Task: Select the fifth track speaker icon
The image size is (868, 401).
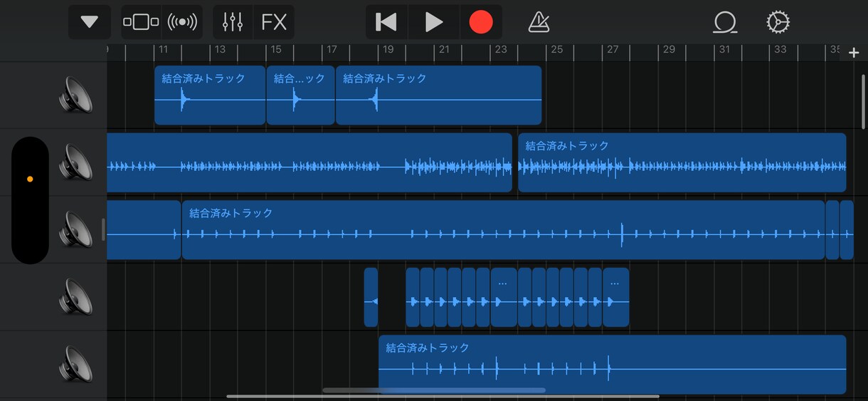Action: 75,364
